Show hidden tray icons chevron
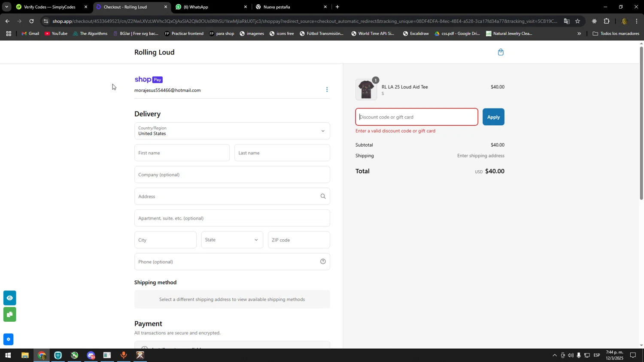The image size is (644, 362). pos(554,356)
